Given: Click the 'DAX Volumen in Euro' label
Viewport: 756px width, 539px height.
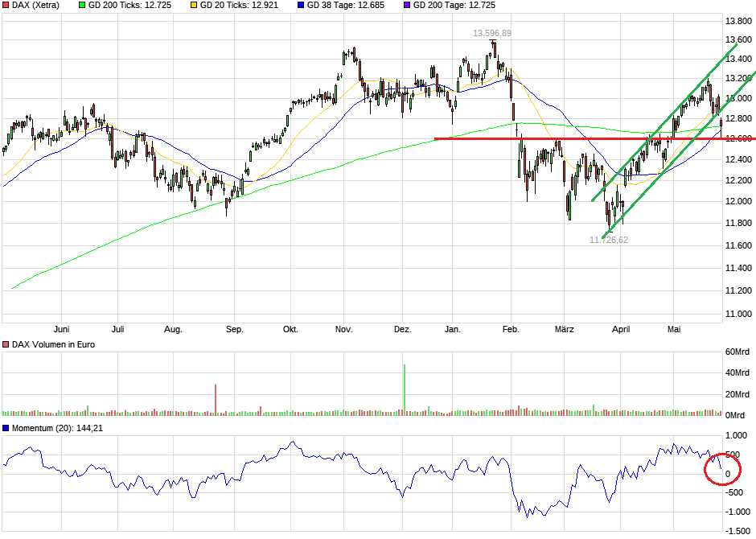Looking at the screenshot, I should pos(54,344).
